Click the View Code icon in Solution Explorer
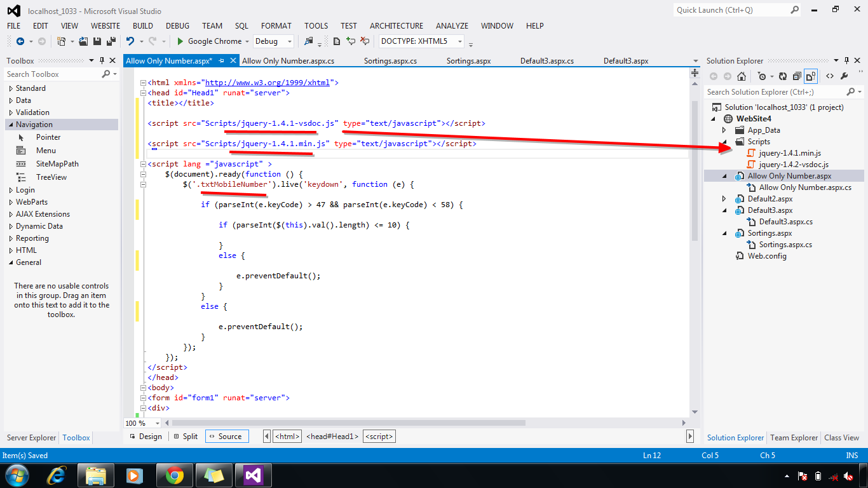Screen dimensions: 868x488 tap(830, 76)
